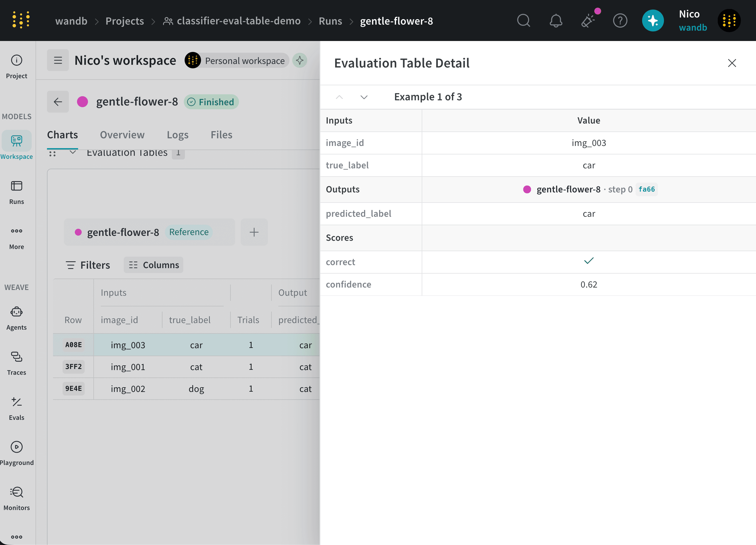Click the Finished status badge
Screen dimensions: 756x545
pyautogui.click(x=211, y=102)
